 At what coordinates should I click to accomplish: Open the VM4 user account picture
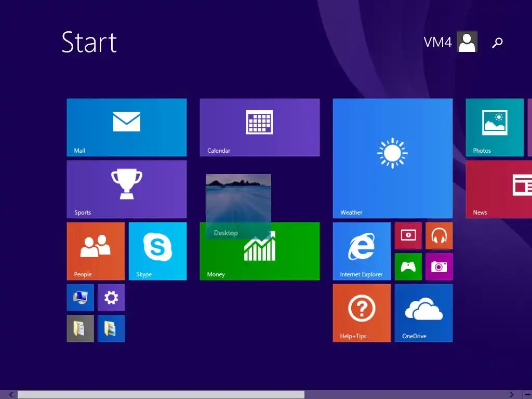[467, 42]
